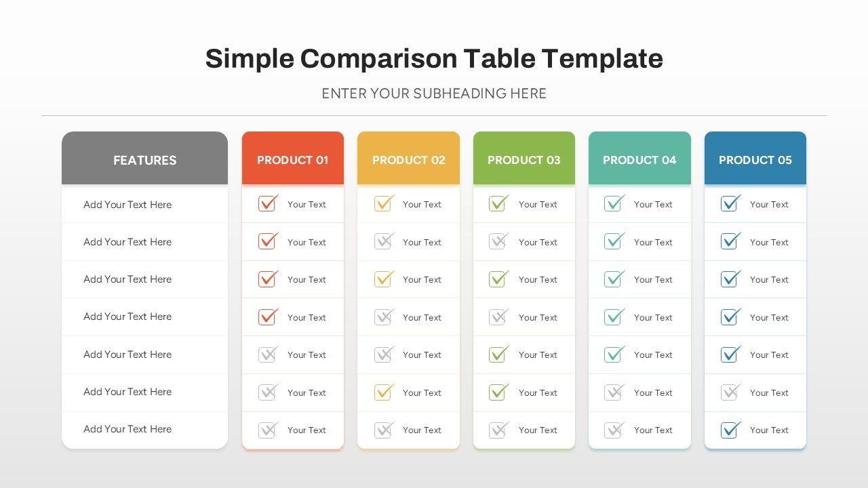Toggle the last-row gray checkbox in Product 04
The height and width of the screenshot is (488, 868).
[614, 430]
